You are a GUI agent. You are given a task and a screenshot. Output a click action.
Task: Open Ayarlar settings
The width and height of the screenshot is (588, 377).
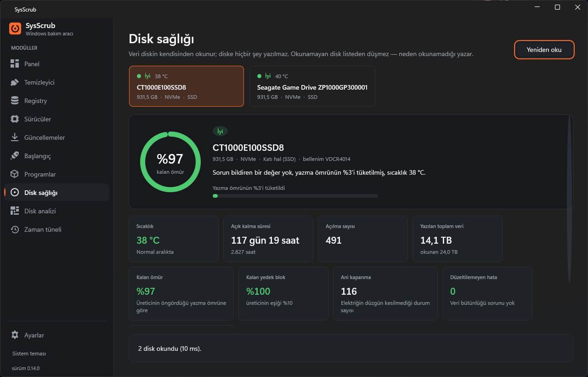[x=57, y=335]
